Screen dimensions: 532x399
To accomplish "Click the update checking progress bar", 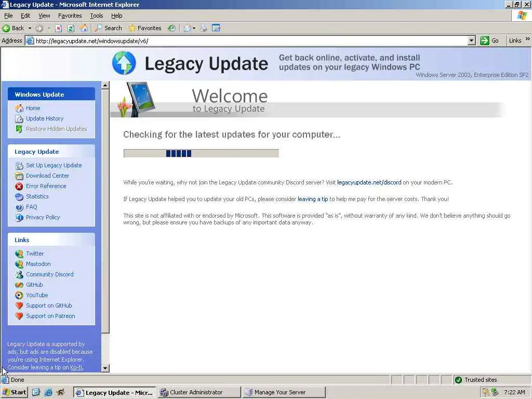I will click(x=201, y=153).
